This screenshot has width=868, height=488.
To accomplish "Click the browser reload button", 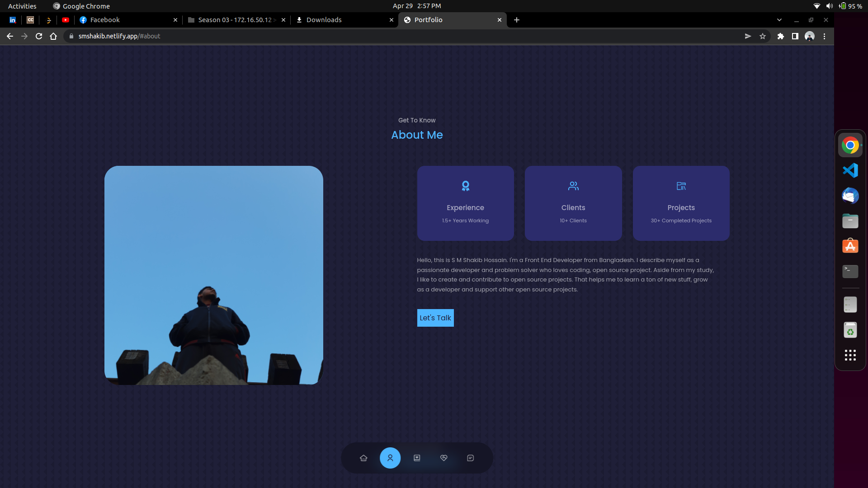I will (39, 36).
